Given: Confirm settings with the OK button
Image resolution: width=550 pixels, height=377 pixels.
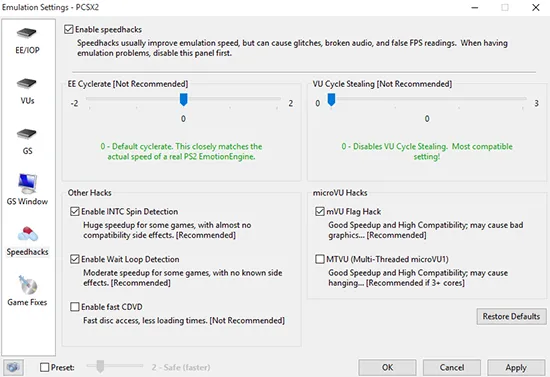Looking at the screenshot, I should [387, 367].
